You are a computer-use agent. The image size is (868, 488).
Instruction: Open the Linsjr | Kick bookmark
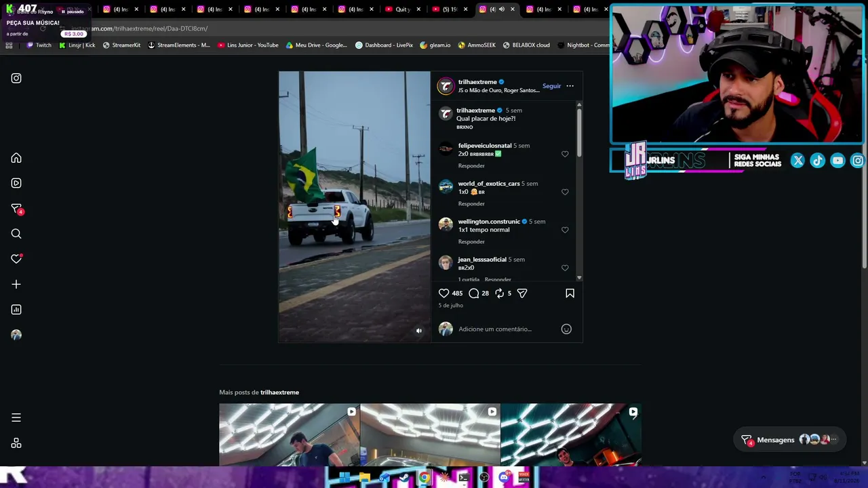(77, 45)
